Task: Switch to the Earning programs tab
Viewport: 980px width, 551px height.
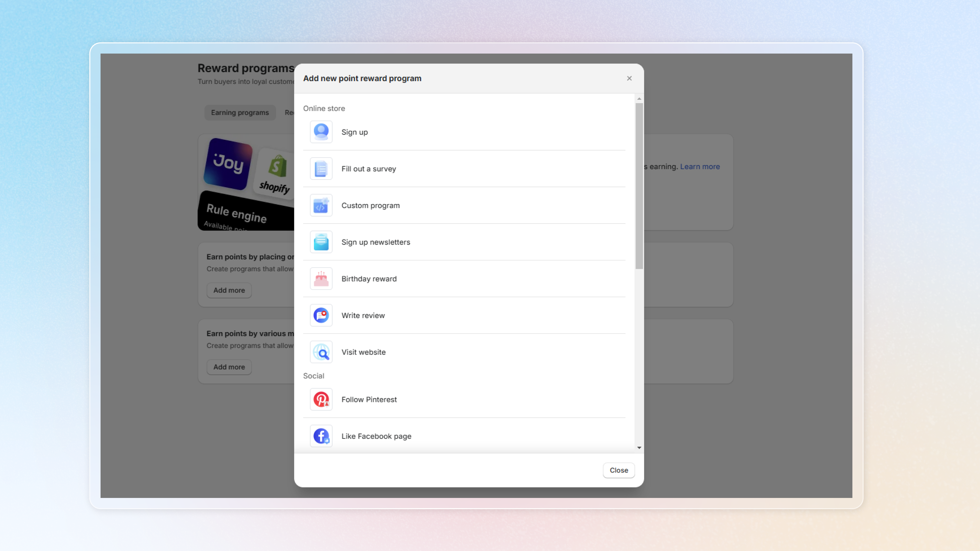Action: (x=240, y=112)
